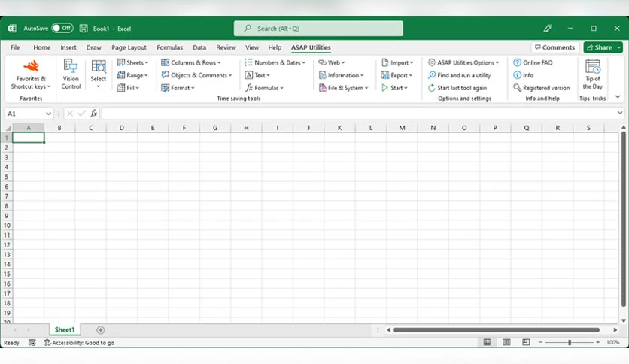Expand Objects & Comments utilities

196,75
